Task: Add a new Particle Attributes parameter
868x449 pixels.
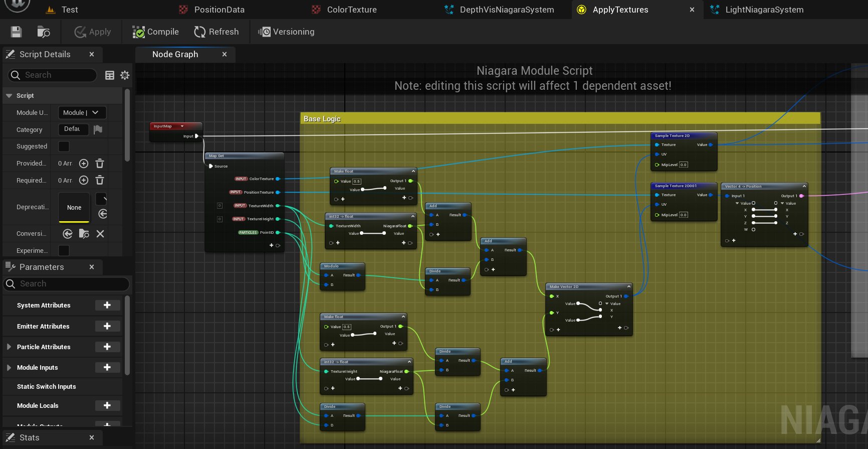Action: (x=107, y=347)
